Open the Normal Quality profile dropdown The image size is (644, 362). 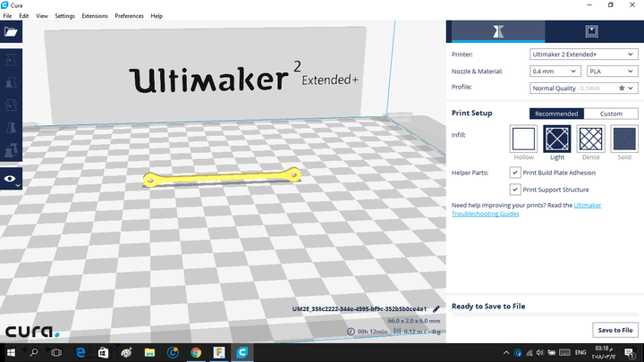click(583, 88)
